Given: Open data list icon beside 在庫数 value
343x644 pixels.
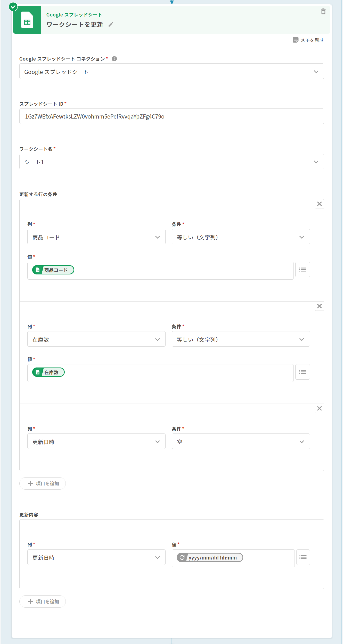Looking at the screenshot, I should [303, 372].
